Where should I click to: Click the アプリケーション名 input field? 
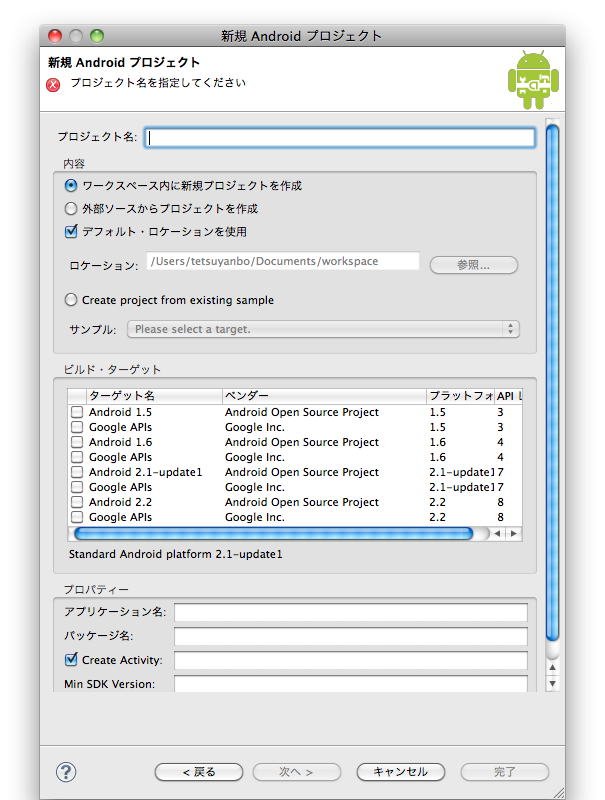[x=351, y=612]
